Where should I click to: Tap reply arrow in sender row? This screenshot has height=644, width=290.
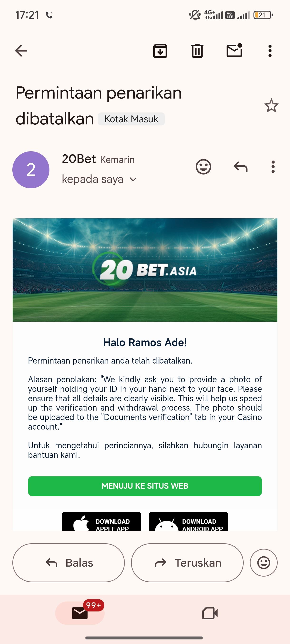coord(241,167)
